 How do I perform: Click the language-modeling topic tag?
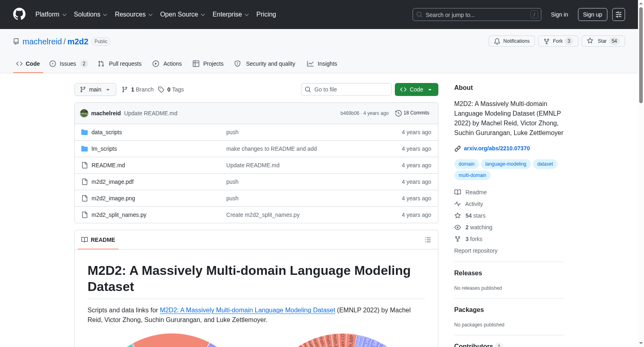click(506, 164)
